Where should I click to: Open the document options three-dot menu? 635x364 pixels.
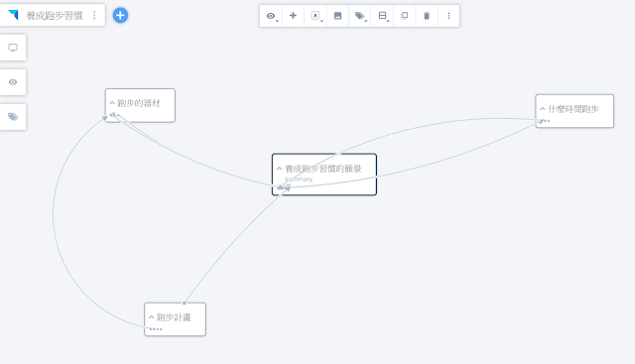pos(94,16)
